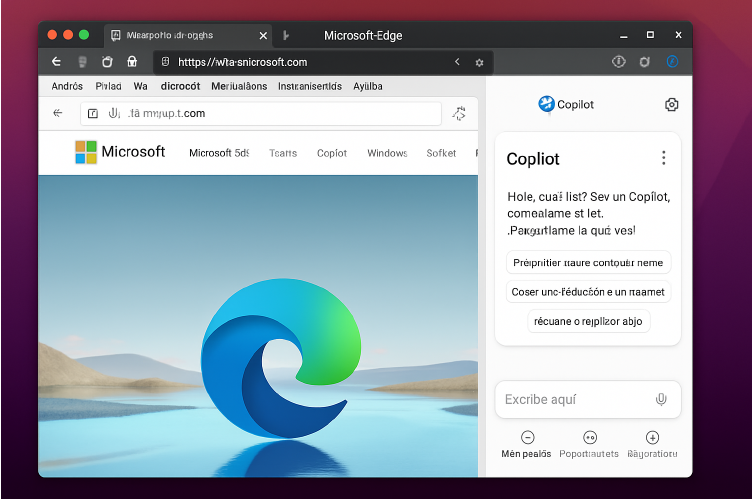This screenshot has width=752, height=499.
Task: Click the extensions puzzle icon near inner address bar
Action: (x=459, y=113)
